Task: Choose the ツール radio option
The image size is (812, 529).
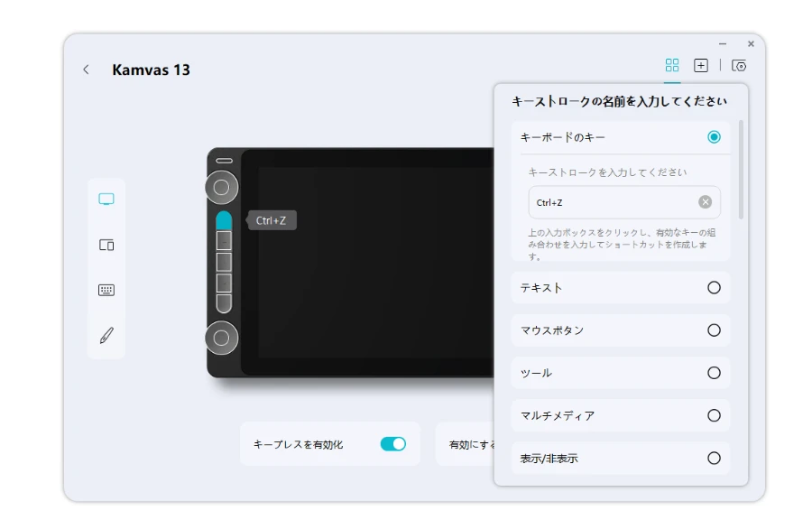Action: (x=714, y=373)
